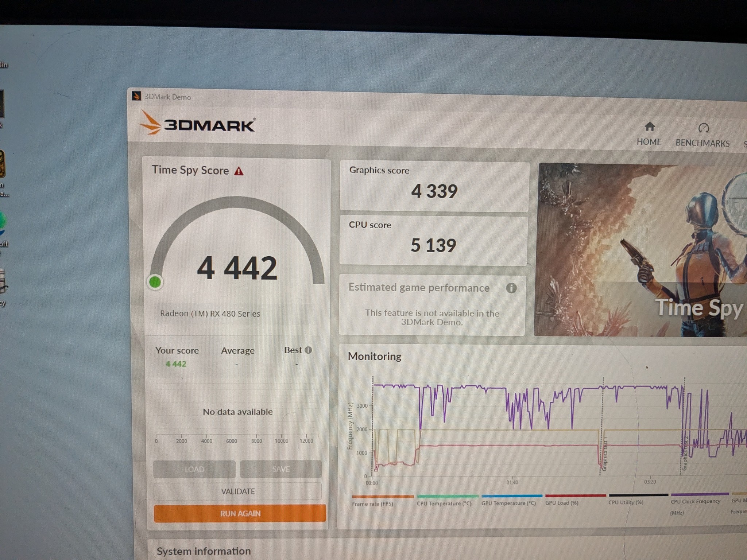
Task: Click the green dot on the score gauge
Action: pos(155,282)
